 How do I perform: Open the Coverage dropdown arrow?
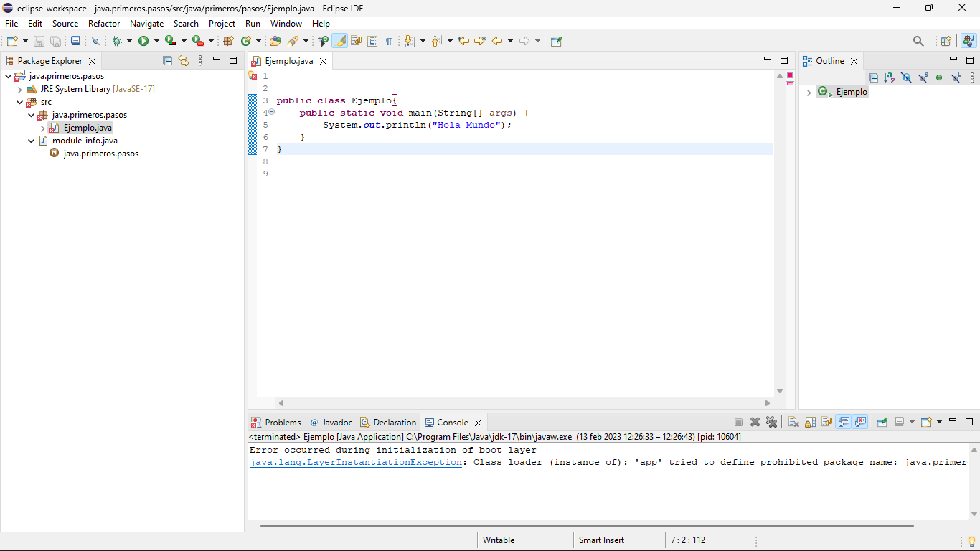coord(184,42)
